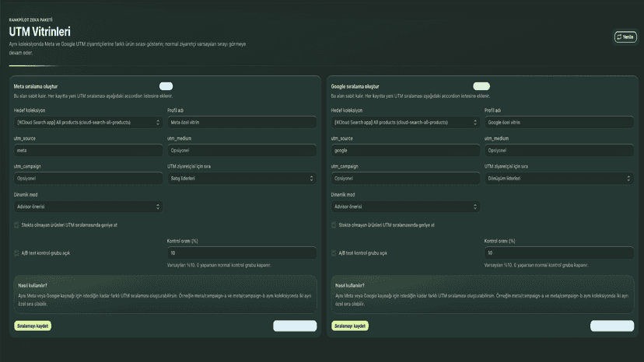
Task: Check Google A/B test kontrol grubu açık
Action: [x=334, y=253]
